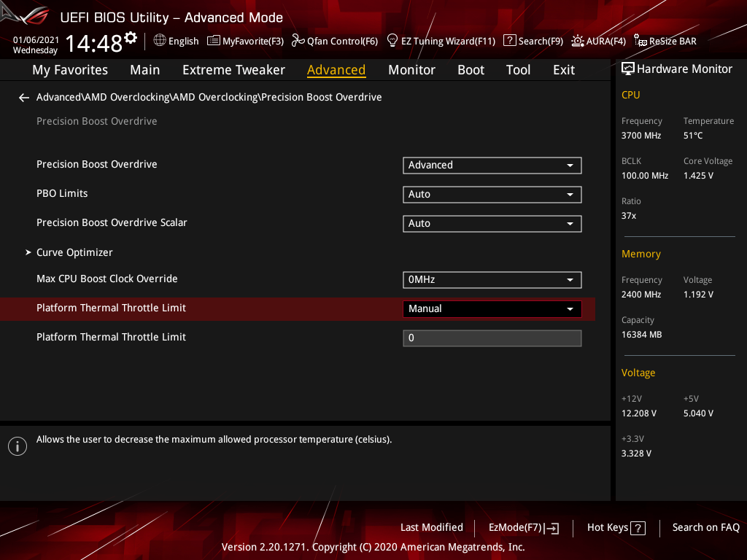Open AURA lighting icon
The width and height of the screenshot is (747, 560).
[578, 41]
